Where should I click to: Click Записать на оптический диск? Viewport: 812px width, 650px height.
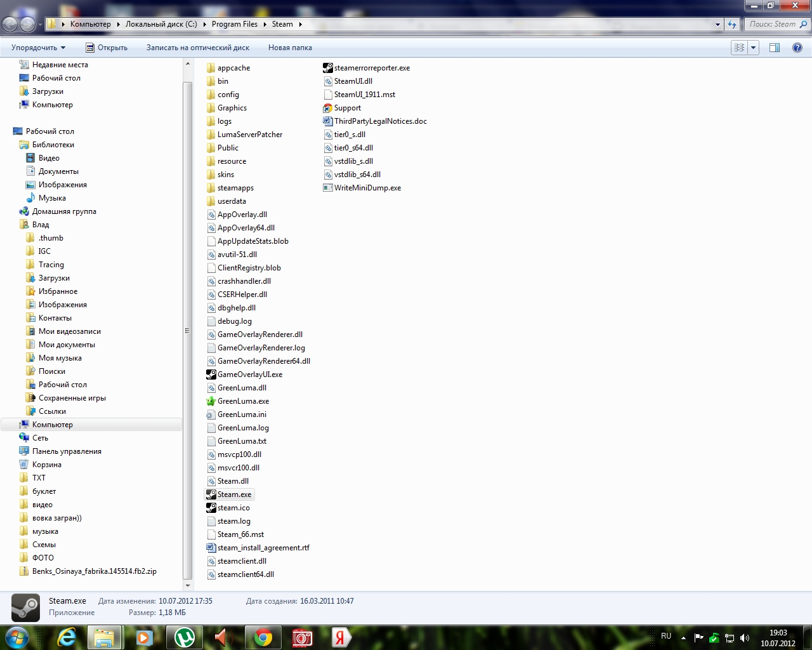point(198,48)
